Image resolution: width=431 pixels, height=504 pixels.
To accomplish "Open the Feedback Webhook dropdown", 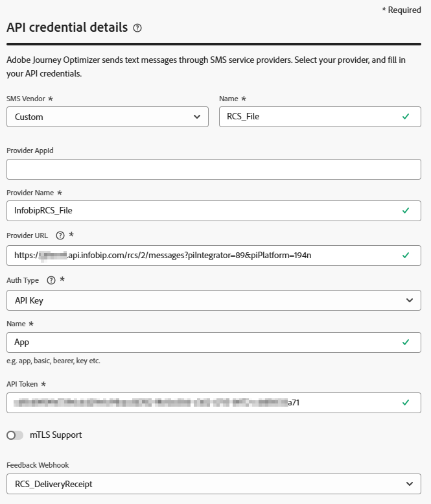I will coord(213,483).
